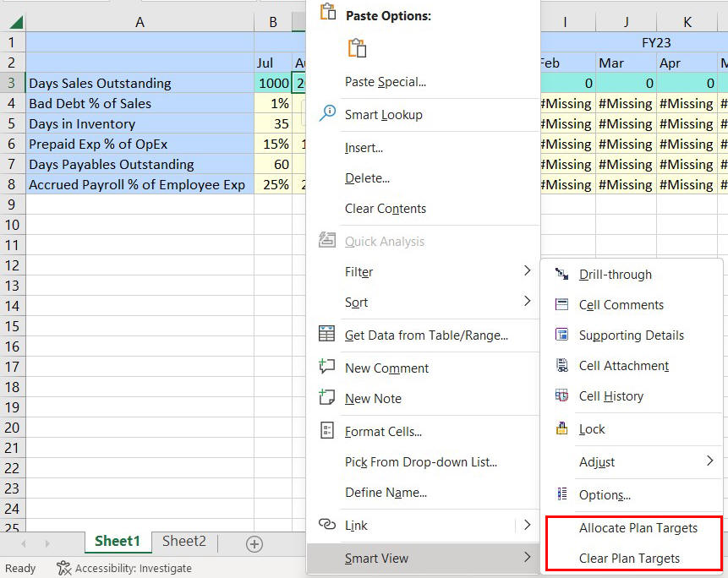The height and width of the screenshot is (578, 728).
Task: Click the Paste icon under Paste Options
Action: 357,48
